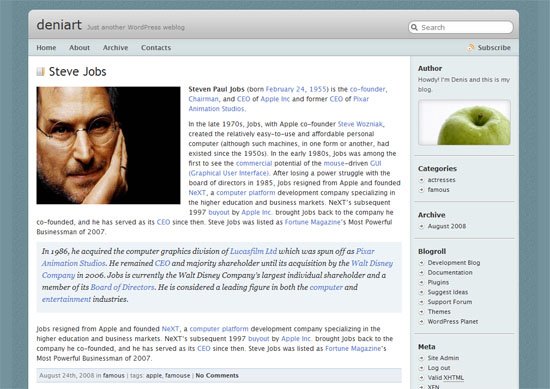Open the No Comments link
550x389 pixels.
coord(217,376)
